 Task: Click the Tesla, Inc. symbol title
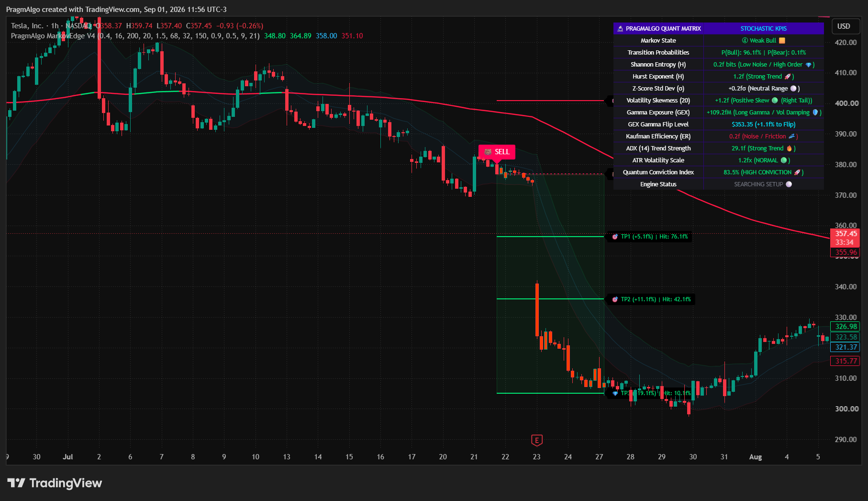point(27,26)
